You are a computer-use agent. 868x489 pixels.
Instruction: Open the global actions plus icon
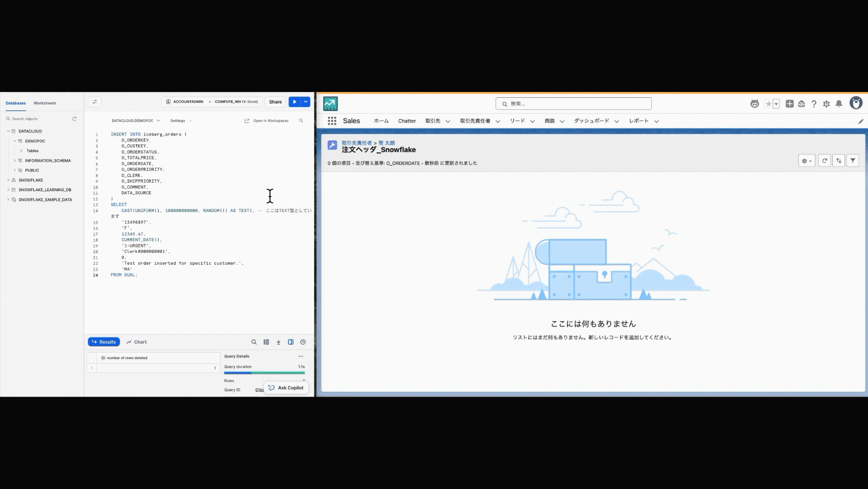pyautogui.click(x=790, y=104)
